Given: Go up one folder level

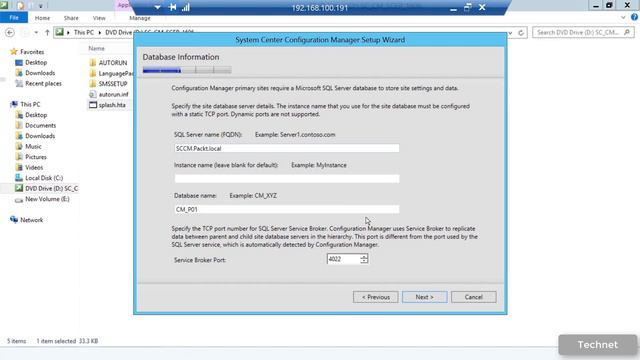Looking at the screenshot, I should pos(47,32).
